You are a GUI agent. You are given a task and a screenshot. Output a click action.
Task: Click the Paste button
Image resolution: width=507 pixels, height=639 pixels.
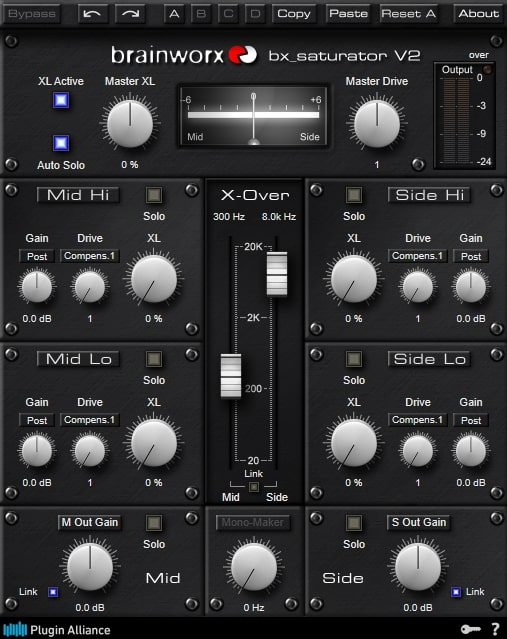click(x=348, y=14)
